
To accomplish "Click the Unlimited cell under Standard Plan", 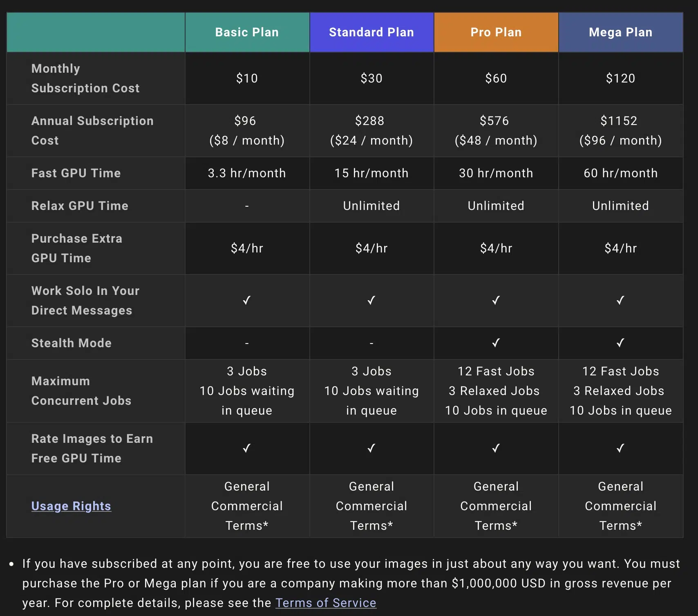I will (x=371, y=206).
